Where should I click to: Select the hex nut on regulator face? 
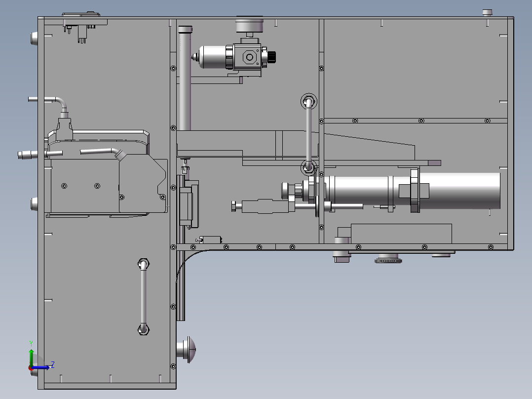tap(249, 57)
